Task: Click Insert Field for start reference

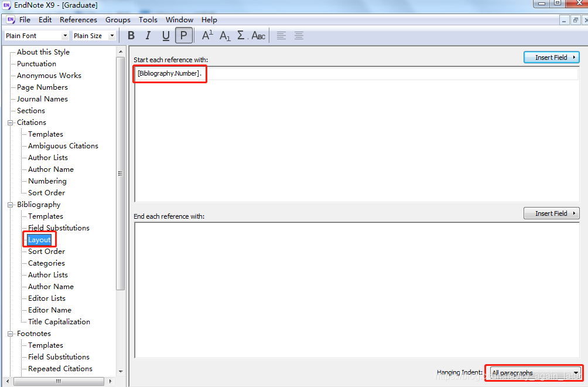Action: (552, 57)
